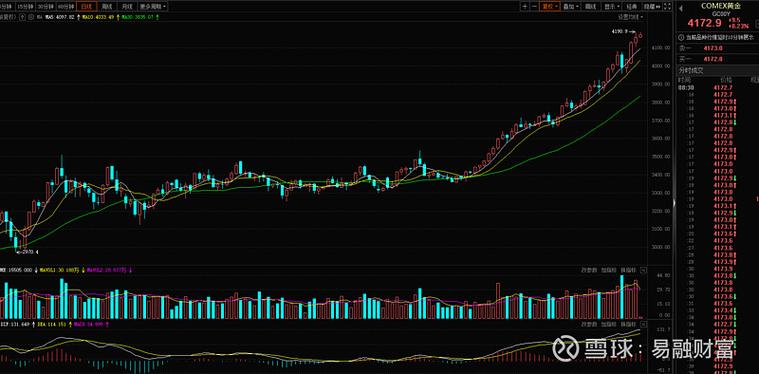This screenshot has height=374, width=759.
Task: Select the 分时成交 panel tab
Action: (691, 70)
